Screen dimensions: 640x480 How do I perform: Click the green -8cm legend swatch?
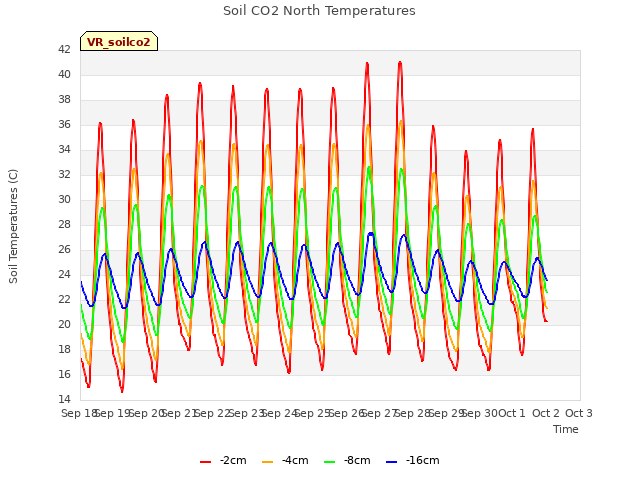[329, 462]
